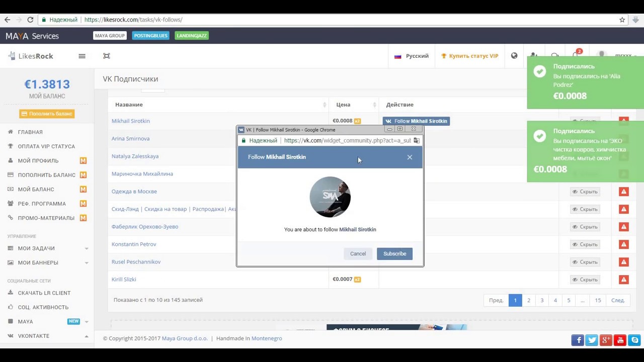Click the Chrome back arrow
644x362 pixels.
tap(7, 20)
